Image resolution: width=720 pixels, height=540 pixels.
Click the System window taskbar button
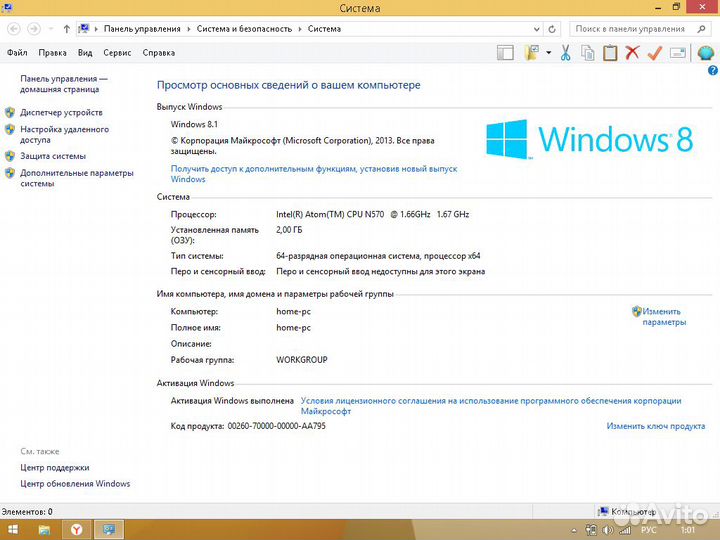(x=109, y=530)
